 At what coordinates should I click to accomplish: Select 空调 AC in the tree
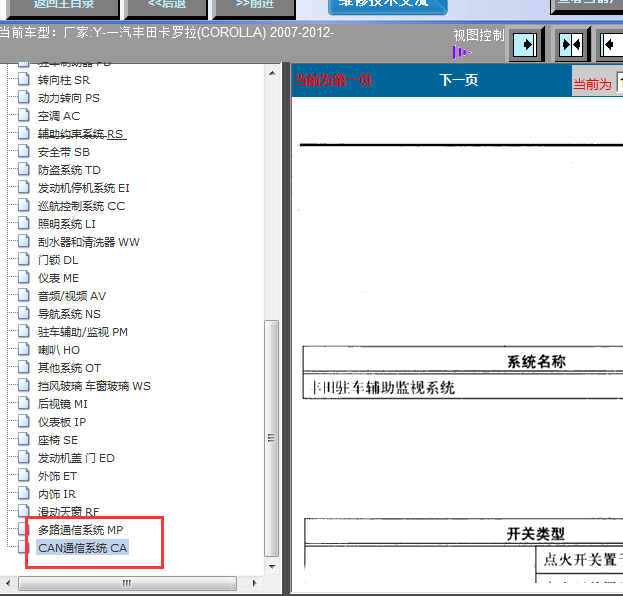point(59,116)
